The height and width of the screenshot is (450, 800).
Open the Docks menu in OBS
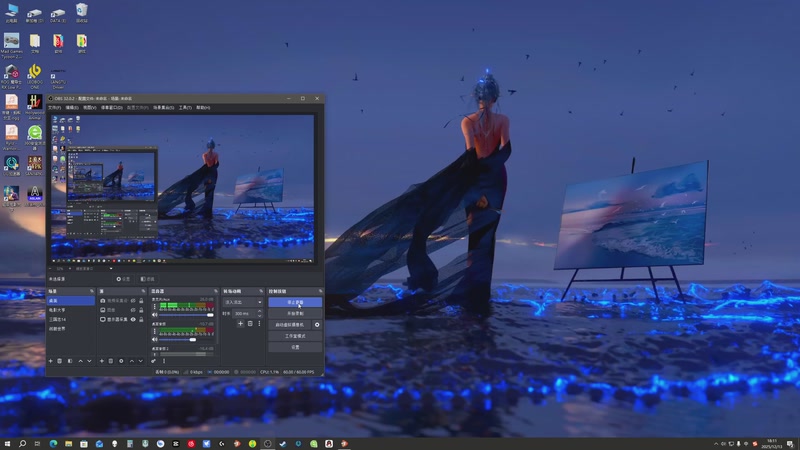(112, 108)
